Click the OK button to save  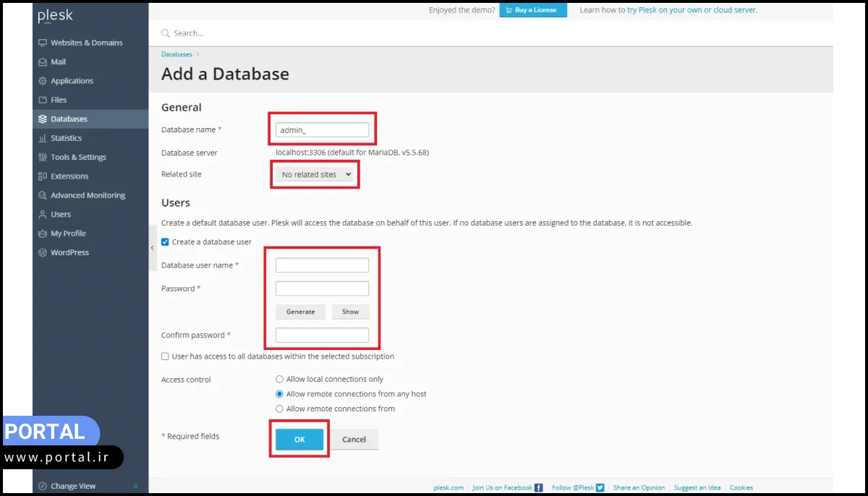pos(299,439)
